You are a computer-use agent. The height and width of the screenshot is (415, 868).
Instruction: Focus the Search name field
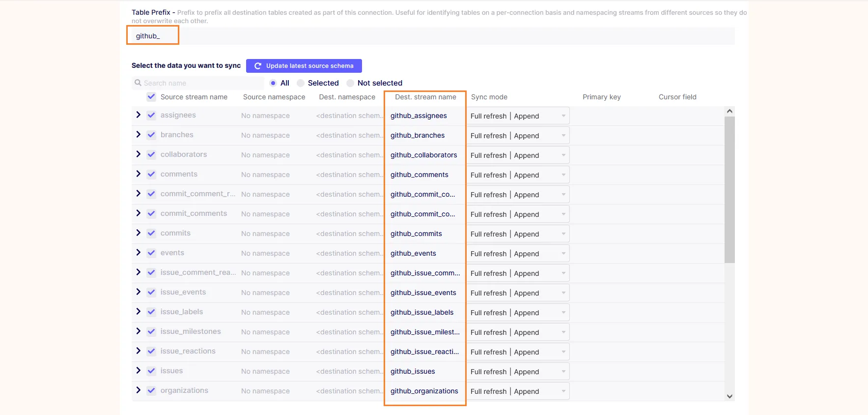(x=198, y=83)
